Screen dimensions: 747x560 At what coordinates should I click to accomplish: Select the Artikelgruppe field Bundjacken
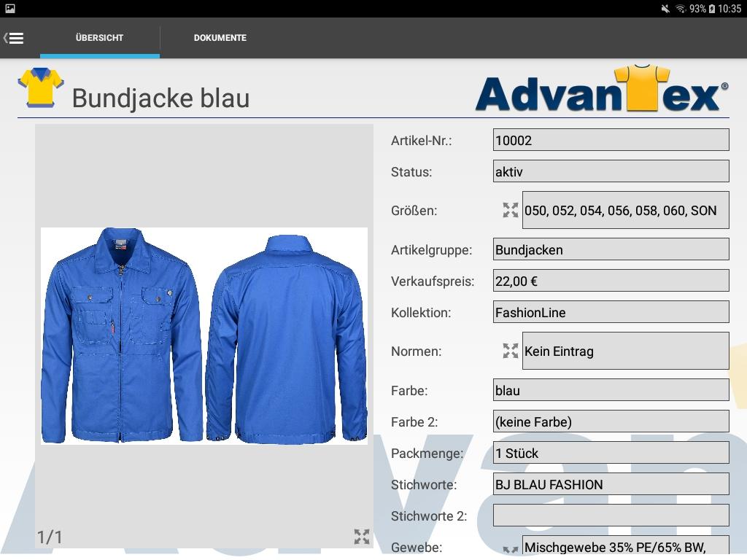tap(611, 249)
